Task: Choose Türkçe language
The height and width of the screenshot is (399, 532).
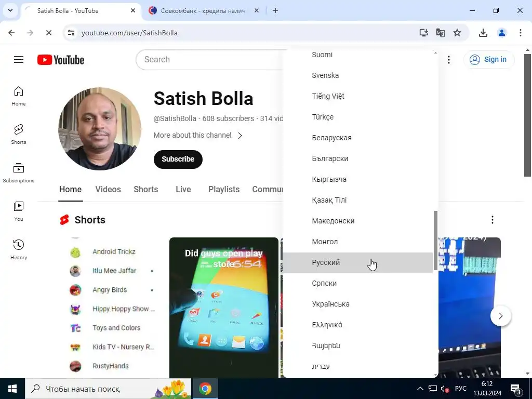Action: click(x=357, y=117)
